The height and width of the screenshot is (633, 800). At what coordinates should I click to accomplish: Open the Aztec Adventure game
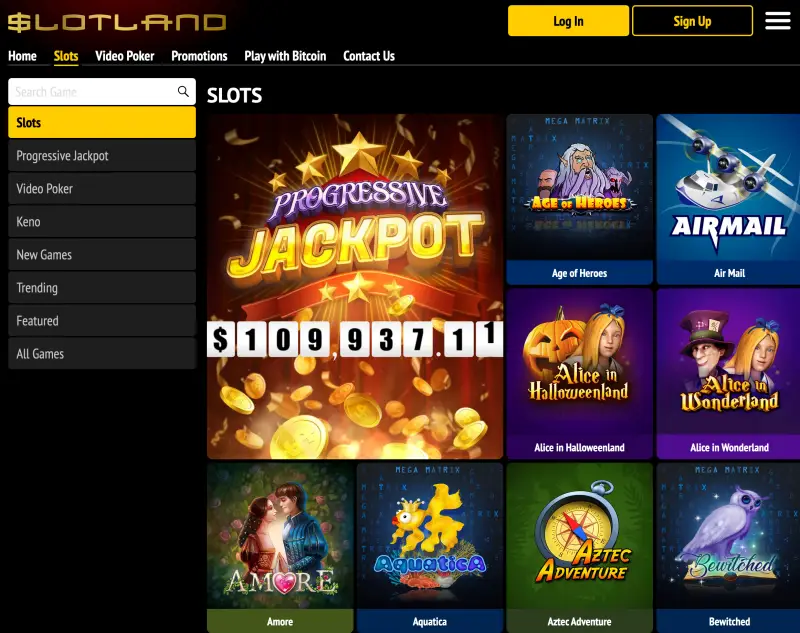tap(580, 548)
